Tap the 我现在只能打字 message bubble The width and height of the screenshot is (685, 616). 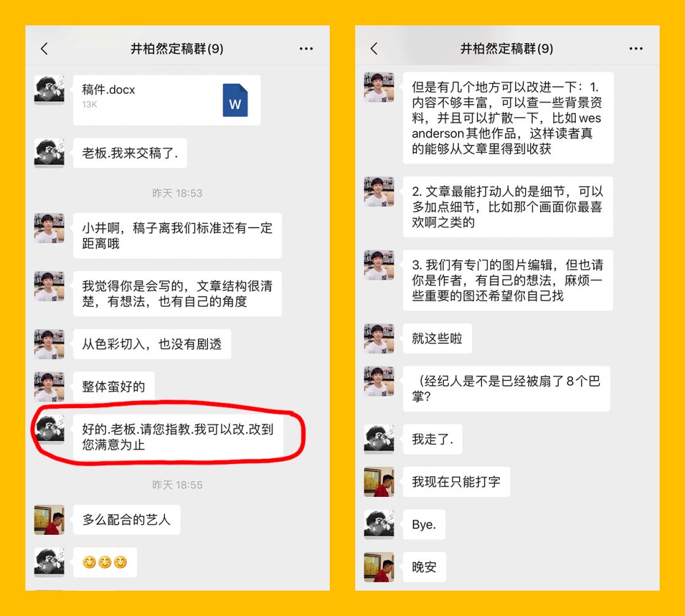pyautogui.click(x=457, y=482)
